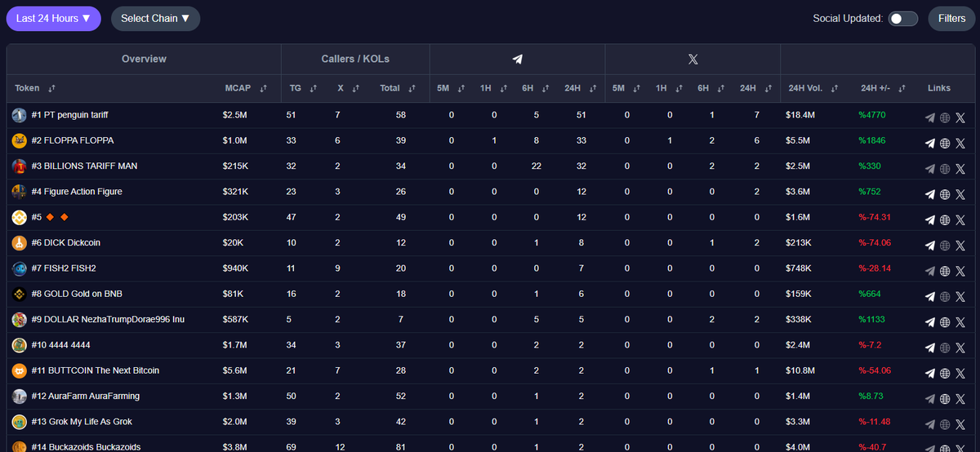Open the Select Chain dropdown
Image resolution: width=980 pixels, height=452 pixels.
click(x=155, y=18)
